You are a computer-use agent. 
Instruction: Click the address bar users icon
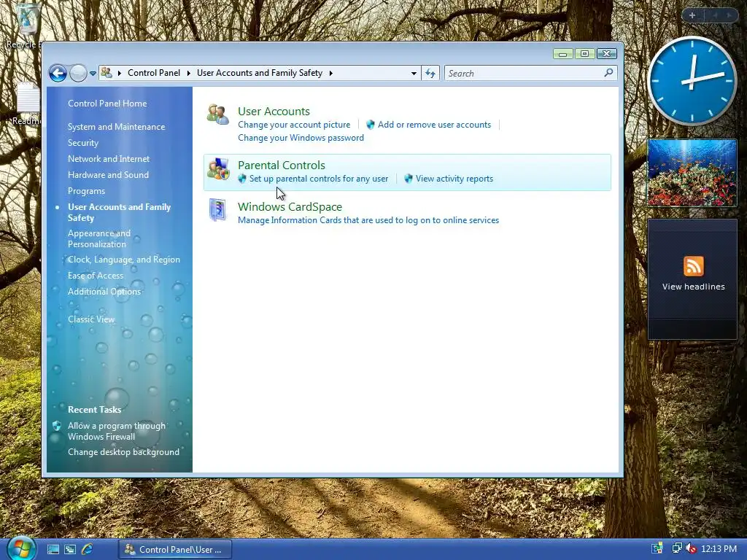[x=107, y=73]
